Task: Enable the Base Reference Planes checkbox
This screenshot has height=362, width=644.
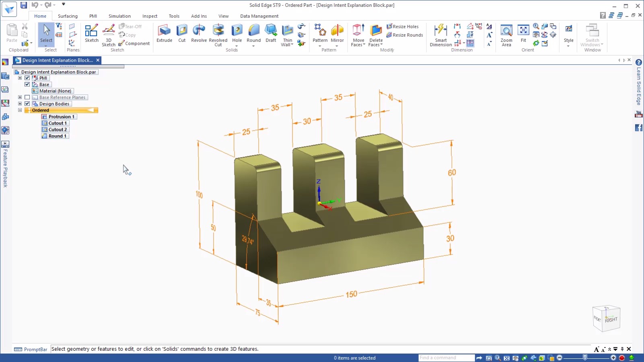Action: (27, 97)
